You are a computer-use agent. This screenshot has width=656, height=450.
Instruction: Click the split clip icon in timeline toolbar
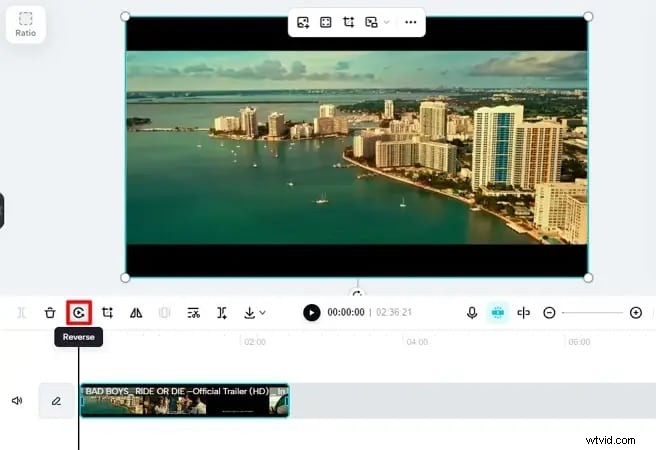coord(22,312)
